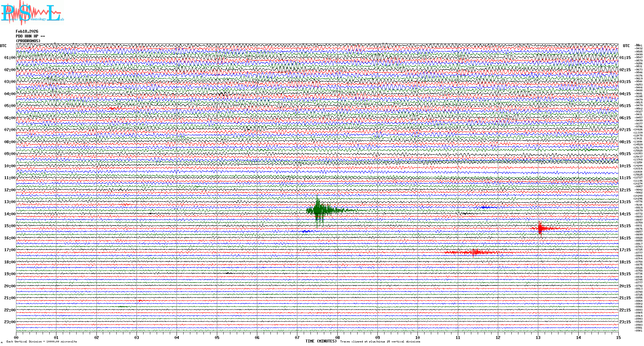Click the vertical division microvolts footnote
Image resolution: width=644 pixels, height=346 pixels.
click(x=42, y=342)
